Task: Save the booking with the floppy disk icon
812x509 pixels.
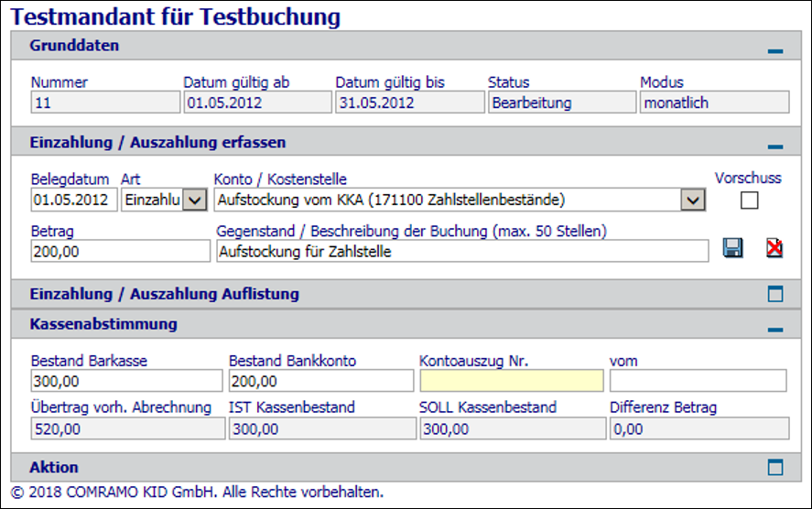Action: pos(732,248)
